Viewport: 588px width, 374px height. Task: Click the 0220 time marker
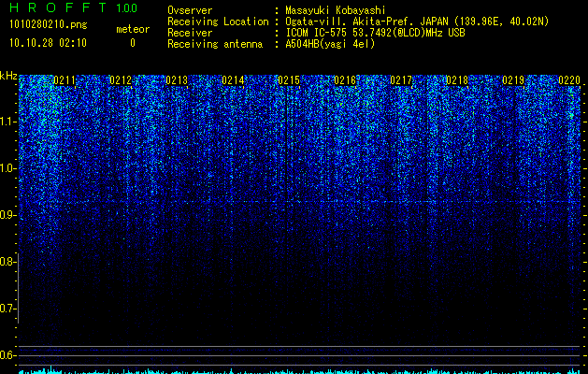tap(569, 80)
